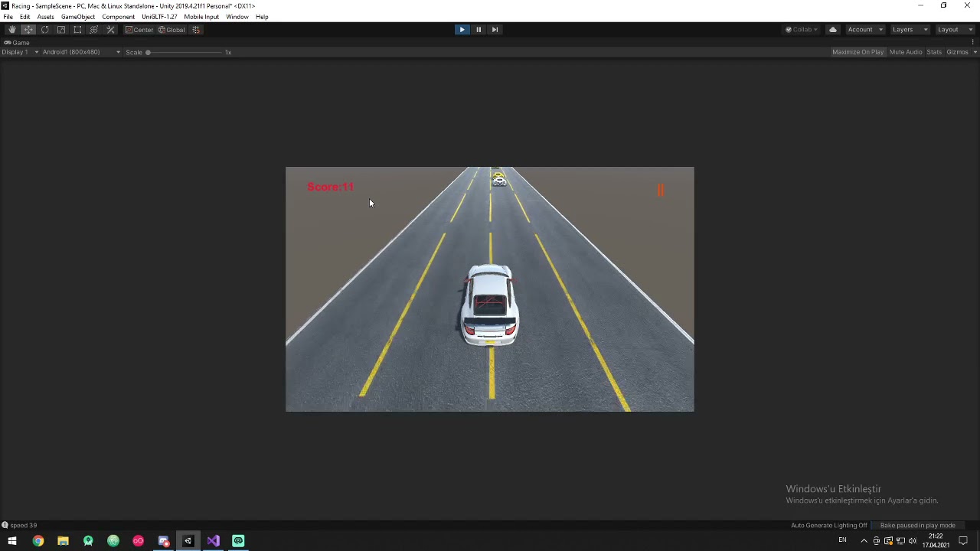Toggle Center pivot mode
This screenshot has height=551, width=980.
[140, 29]
